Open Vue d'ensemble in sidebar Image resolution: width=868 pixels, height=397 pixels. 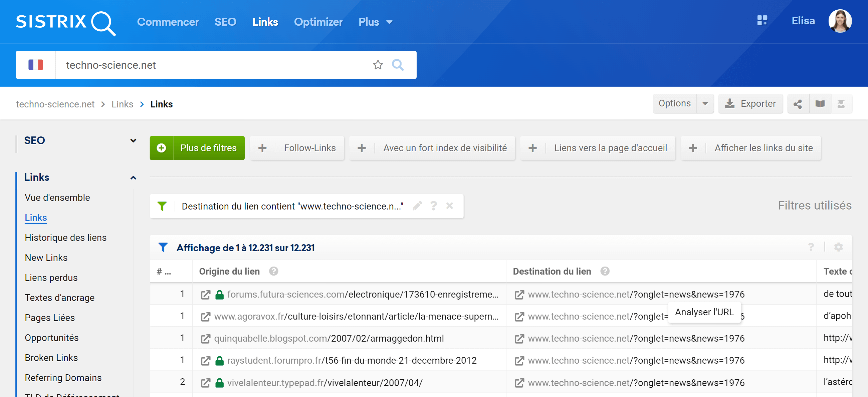coord(57,197)
